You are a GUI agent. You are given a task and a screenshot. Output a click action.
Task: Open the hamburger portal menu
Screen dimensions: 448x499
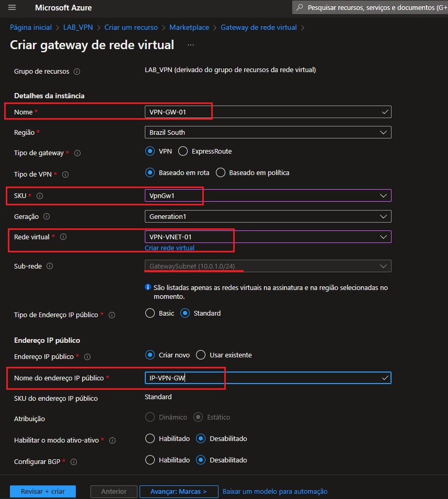pyautogui.click(x=12, y=8)
